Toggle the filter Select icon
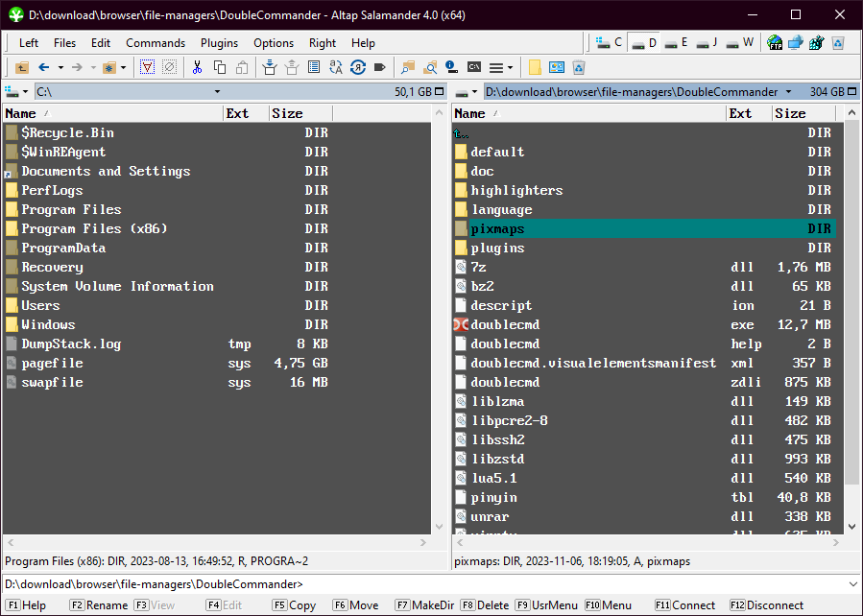The width and height of the screenshot is (863, 616). point(147,67)
